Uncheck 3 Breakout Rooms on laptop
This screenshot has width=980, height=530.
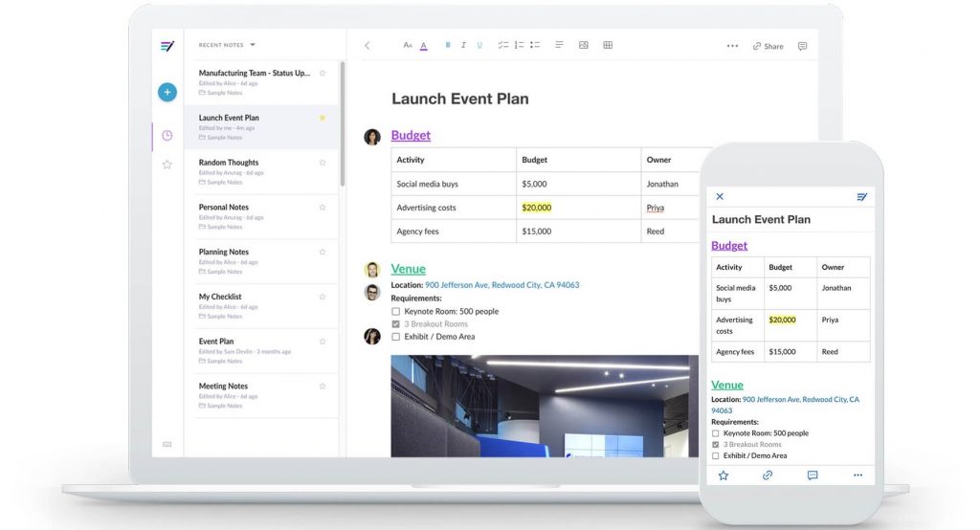395,323
